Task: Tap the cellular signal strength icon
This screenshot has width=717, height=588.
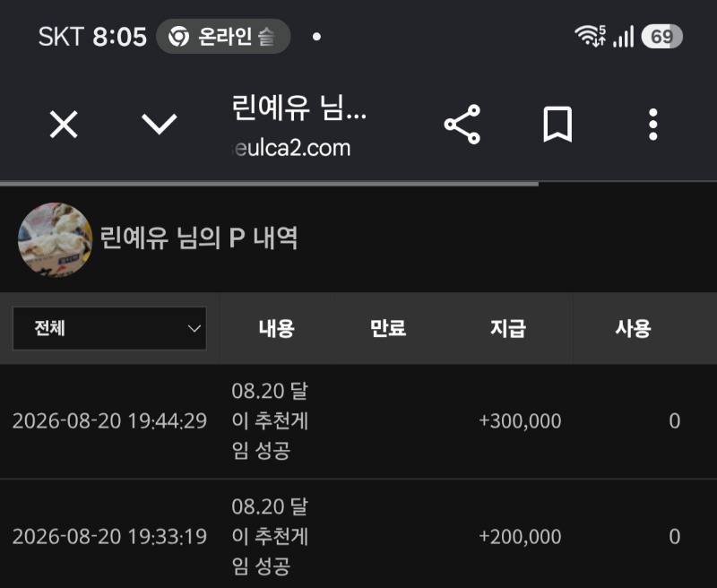Action: [624, 36]
